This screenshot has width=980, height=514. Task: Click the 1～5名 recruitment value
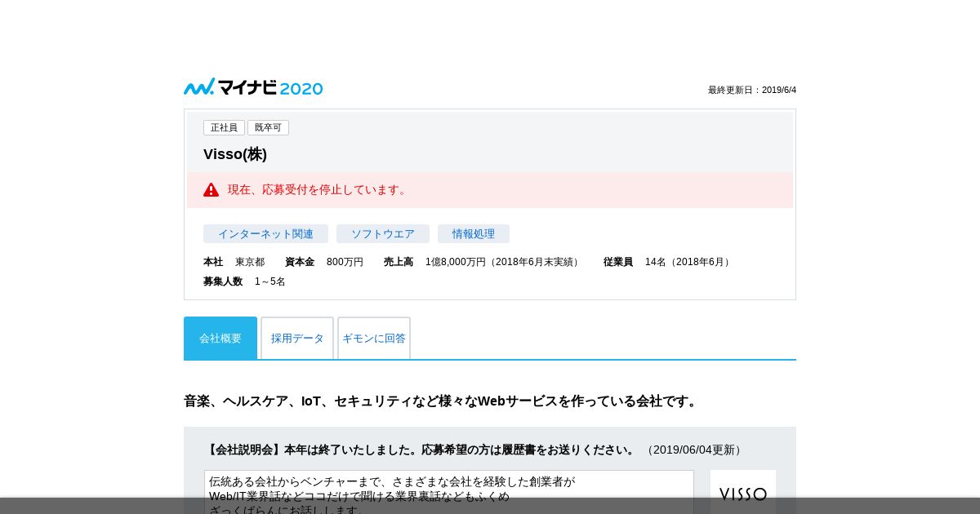point(270,281)
